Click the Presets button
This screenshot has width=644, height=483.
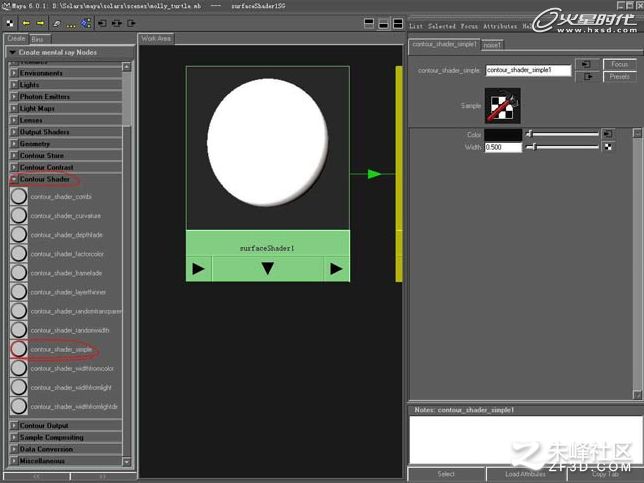[620, 77]
